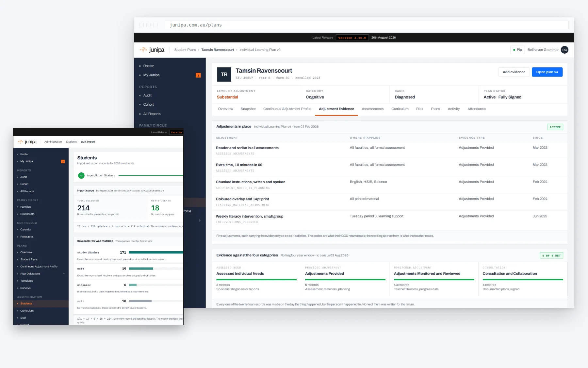Switch to the Risk tab

click(420, 109)
